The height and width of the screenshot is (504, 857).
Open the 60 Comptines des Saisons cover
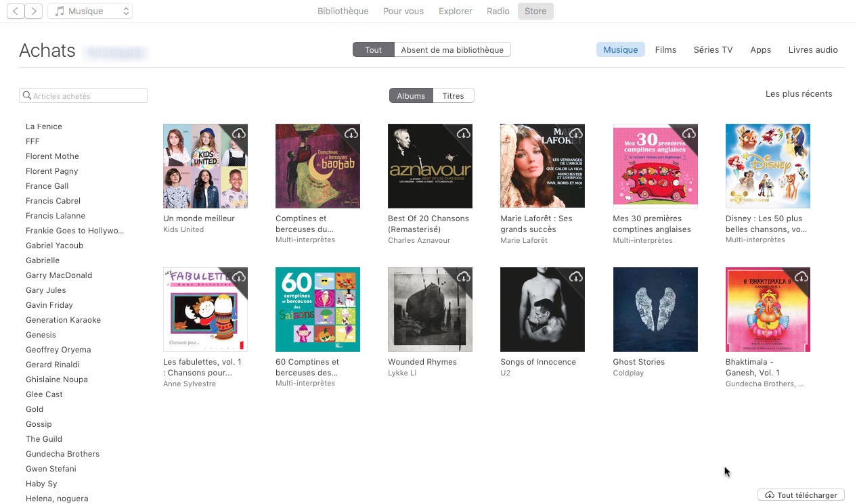click(317, 309)
